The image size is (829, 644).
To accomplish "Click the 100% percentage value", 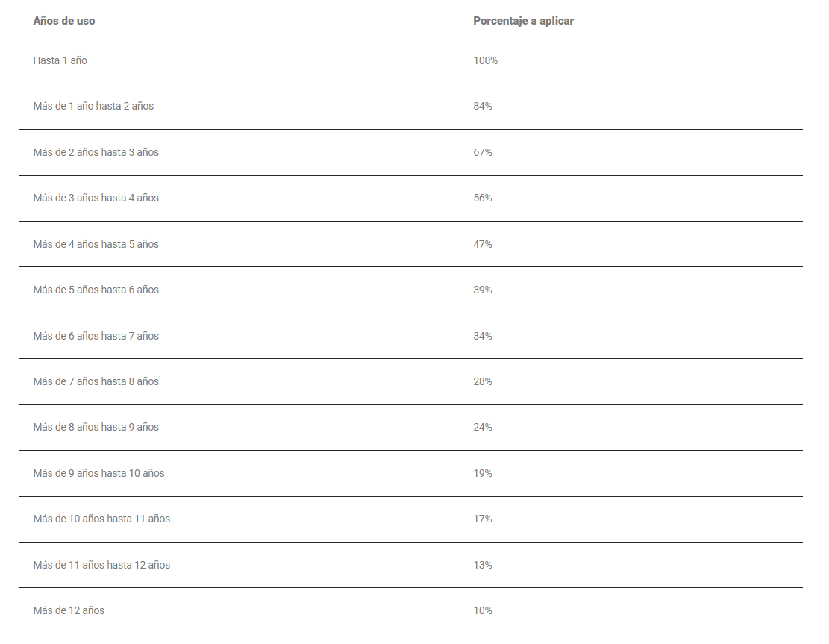I will pos(485,60).
